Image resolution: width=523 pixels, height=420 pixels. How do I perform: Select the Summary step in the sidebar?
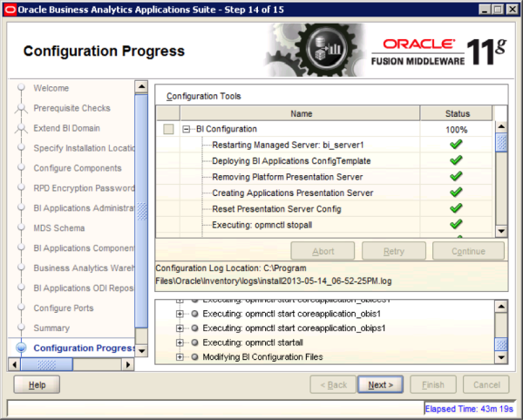(51, 329)
